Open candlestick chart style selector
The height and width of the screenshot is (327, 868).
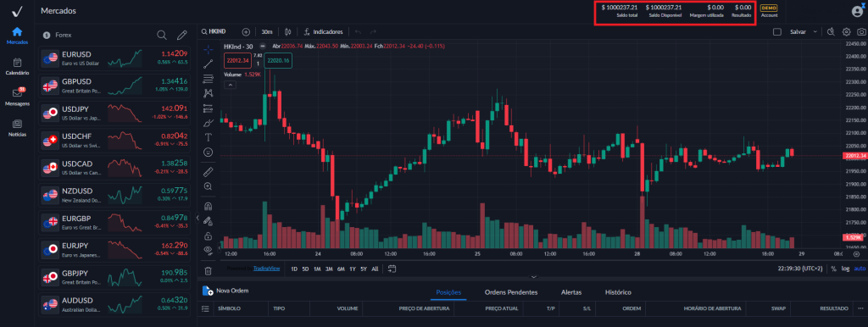pos(288,32)
